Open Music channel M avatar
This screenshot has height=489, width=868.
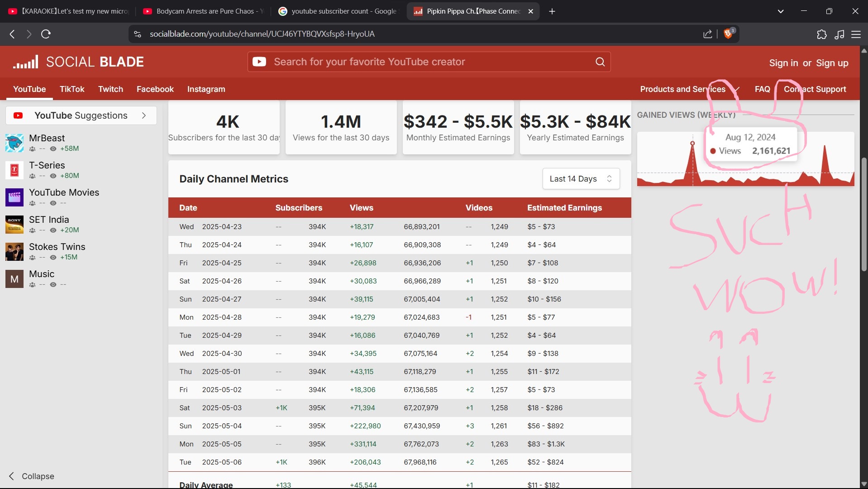14,279
